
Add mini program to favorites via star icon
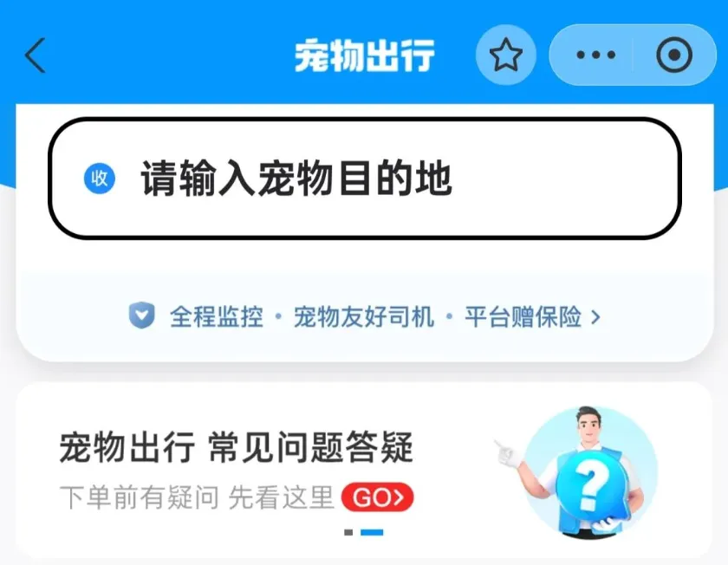[505, 55]
